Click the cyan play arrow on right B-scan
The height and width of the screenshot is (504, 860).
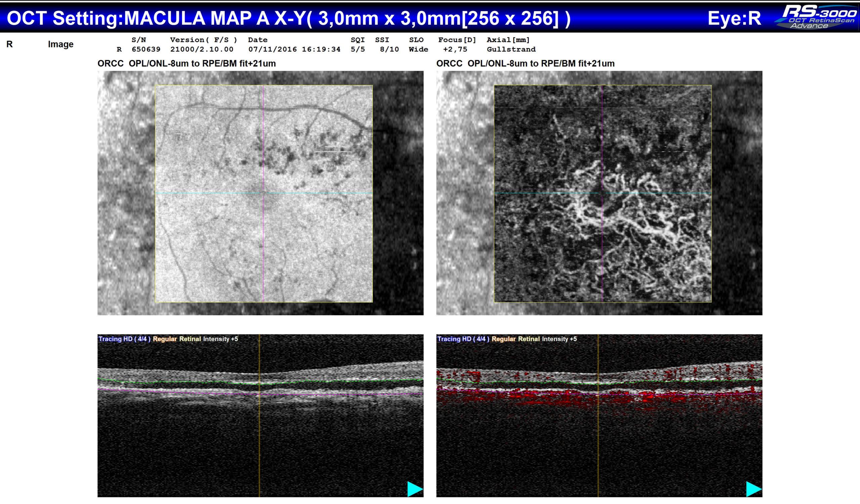(754, 489)
